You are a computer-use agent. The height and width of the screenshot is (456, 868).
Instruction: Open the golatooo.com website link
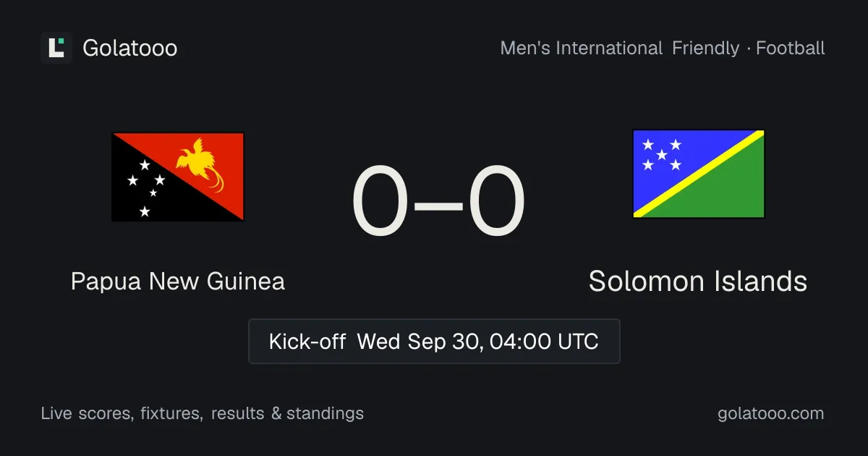coord(771,413)
